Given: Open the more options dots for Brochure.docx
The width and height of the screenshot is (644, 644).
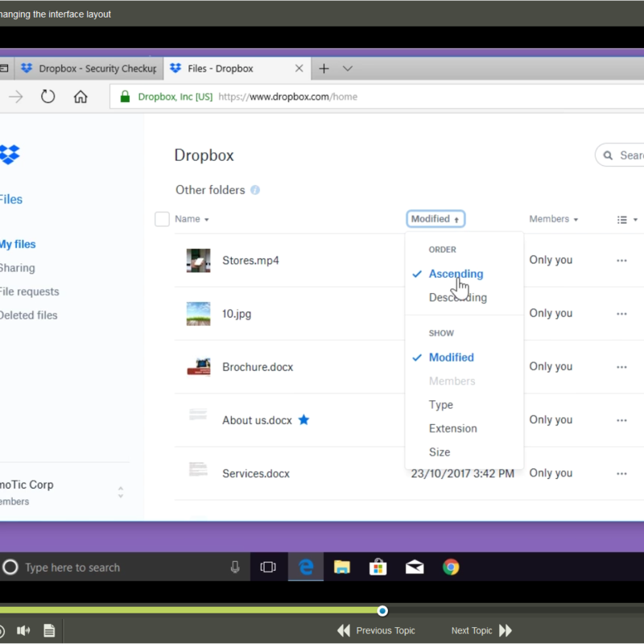Looking at the screenshot, I should pos(621,367).
